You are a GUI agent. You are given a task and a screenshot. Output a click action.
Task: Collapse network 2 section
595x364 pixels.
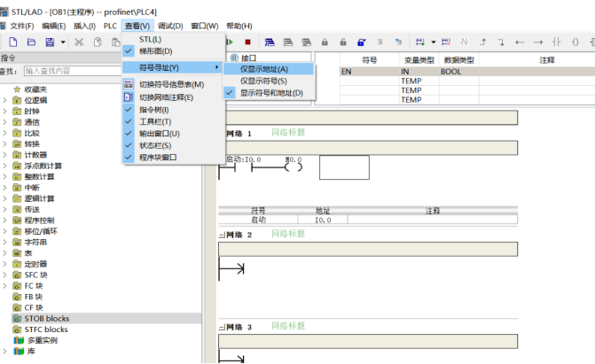click(222, 235)
